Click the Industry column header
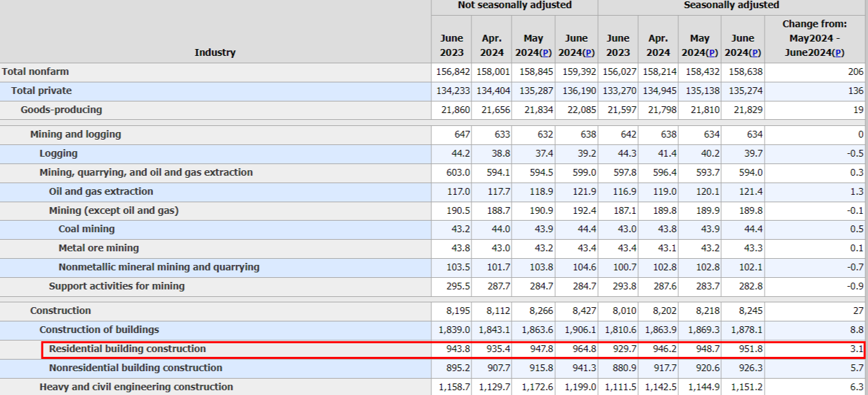The image size is (868, 395). pos(215,52)
